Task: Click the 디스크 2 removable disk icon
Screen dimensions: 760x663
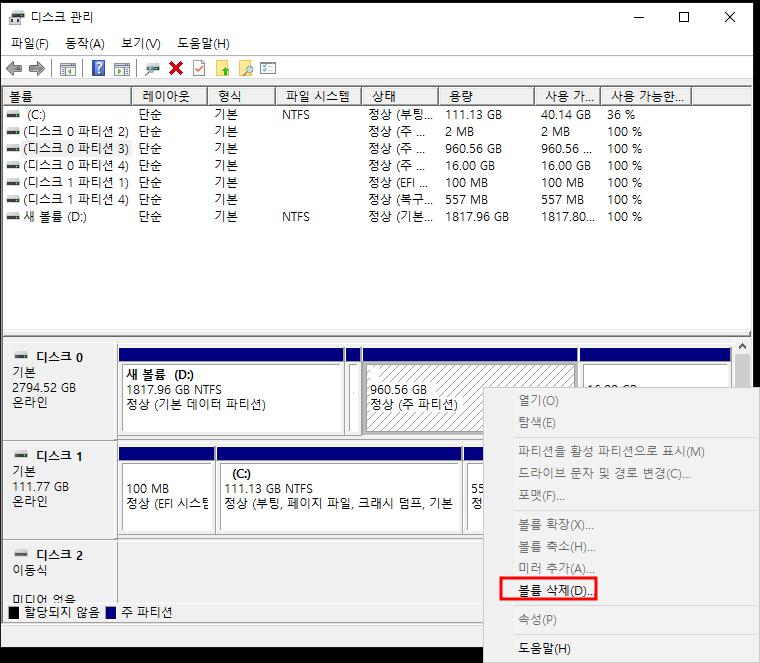Action: [21, 553]
